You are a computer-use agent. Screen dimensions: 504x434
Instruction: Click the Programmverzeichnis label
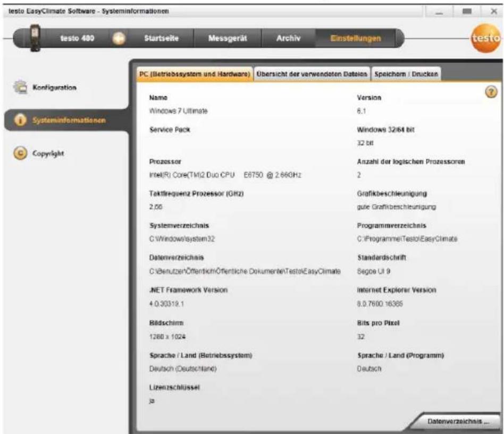391,226
